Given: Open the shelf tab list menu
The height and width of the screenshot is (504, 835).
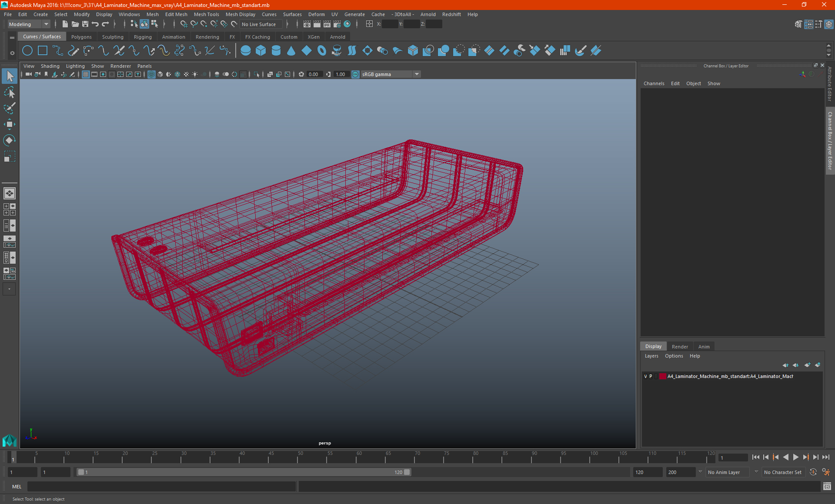Looking at the screenshot, I should click(12, 38).
